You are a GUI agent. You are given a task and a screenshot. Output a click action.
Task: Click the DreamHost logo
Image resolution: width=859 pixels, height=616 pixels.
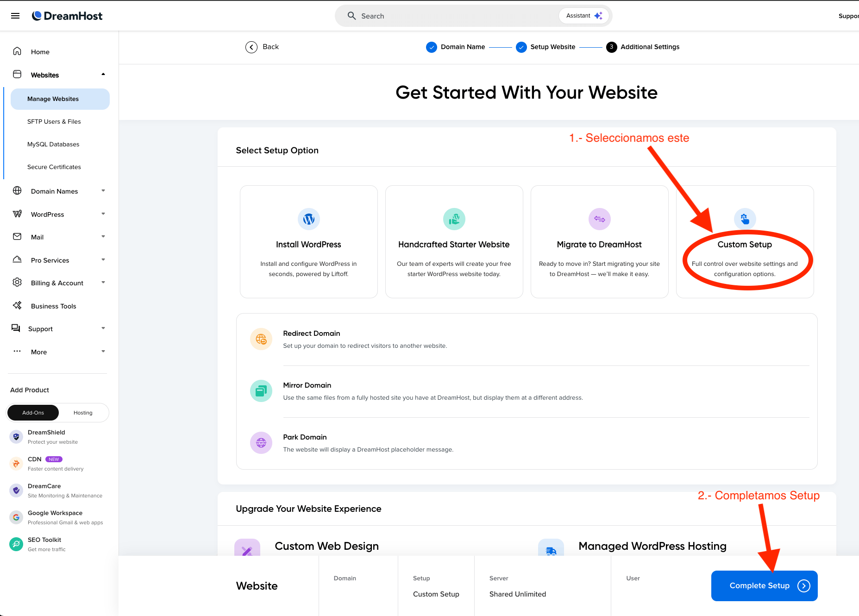[67, 16]
